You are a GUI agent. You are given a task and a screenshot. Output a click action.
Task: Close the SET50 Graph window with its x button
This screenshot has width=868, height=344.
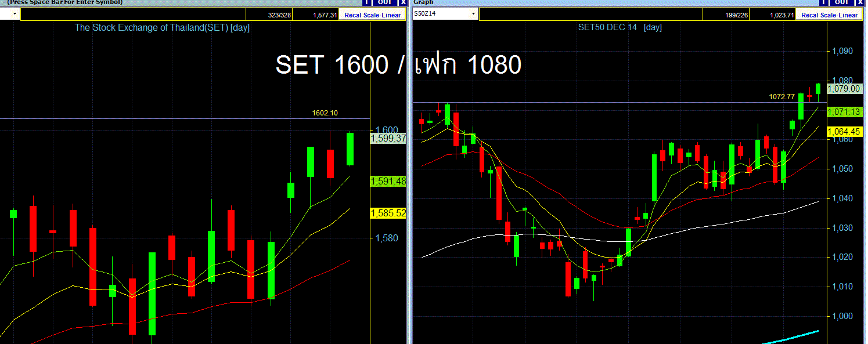(859, 2)
